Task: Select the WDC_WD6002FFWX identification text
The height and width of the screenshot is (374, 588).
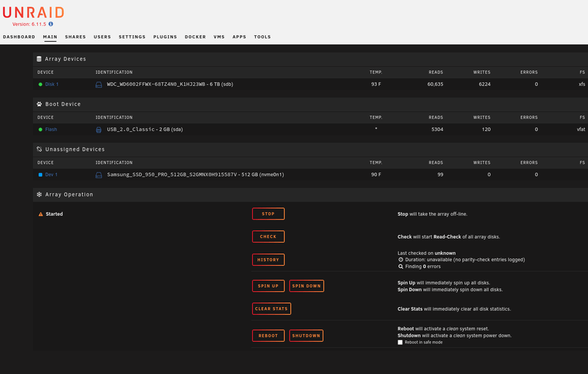Action: pyautogui.click(x=170, y=84)
